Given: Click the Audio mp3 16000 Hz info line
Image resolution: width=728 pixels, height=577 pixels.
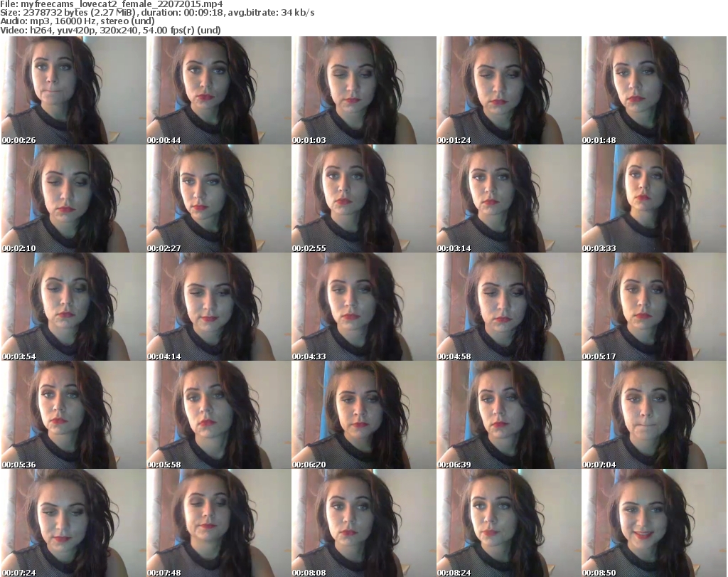Looking at the screenshot, I should coord(77,21).
